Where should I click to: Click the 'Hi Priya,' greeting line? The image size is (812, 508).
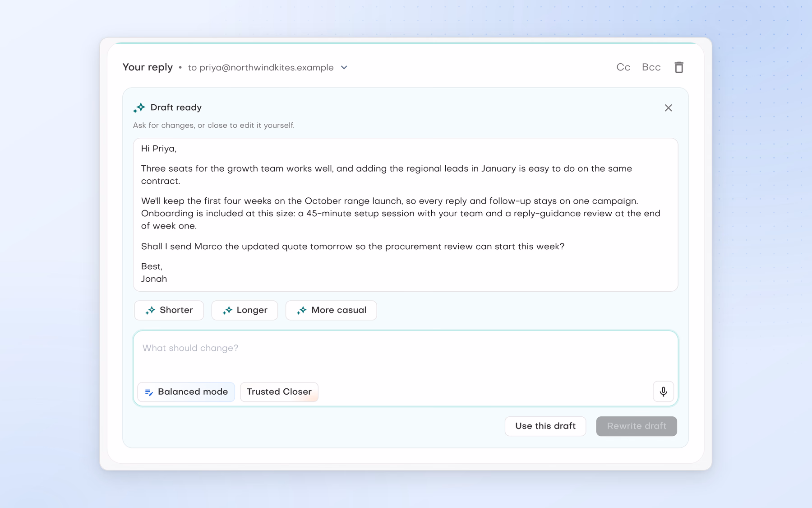[x=159, y=149]
